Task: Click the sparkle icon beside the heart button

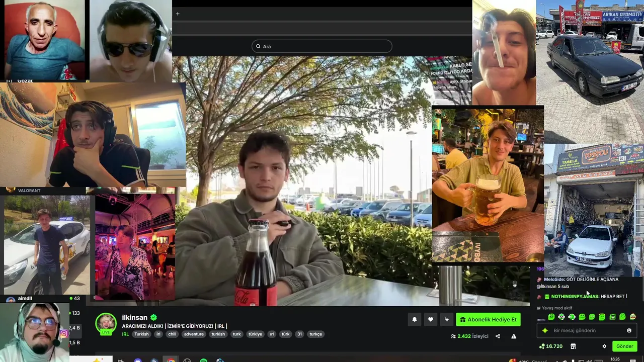Action: 446,319
